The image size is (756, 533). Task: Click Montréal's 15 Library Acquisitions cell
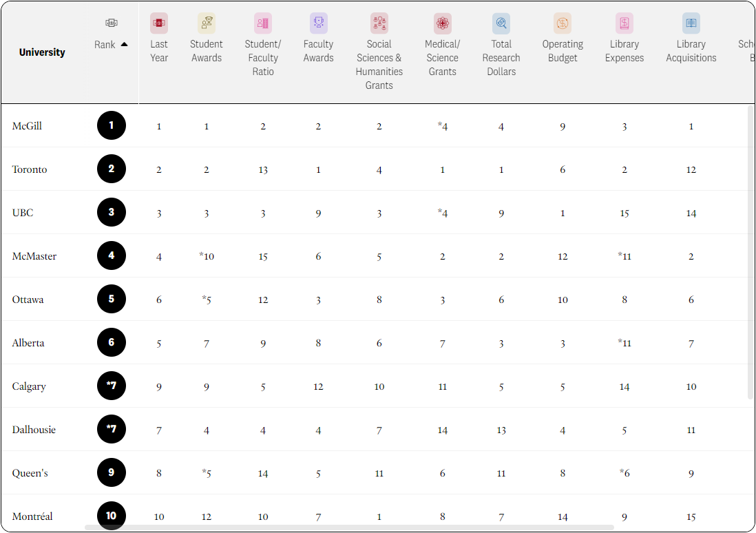click(x=691, y=517)
